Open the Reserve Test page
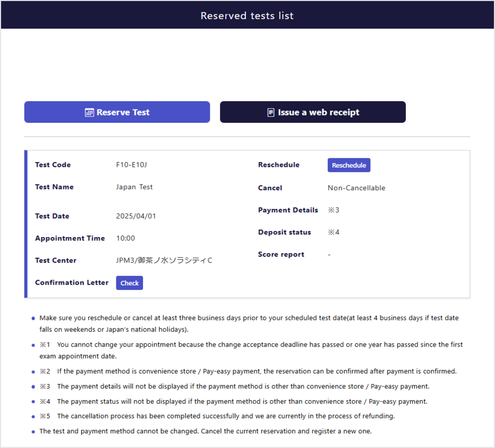This screenshot has height=448, width=495. tap(117, 112)
